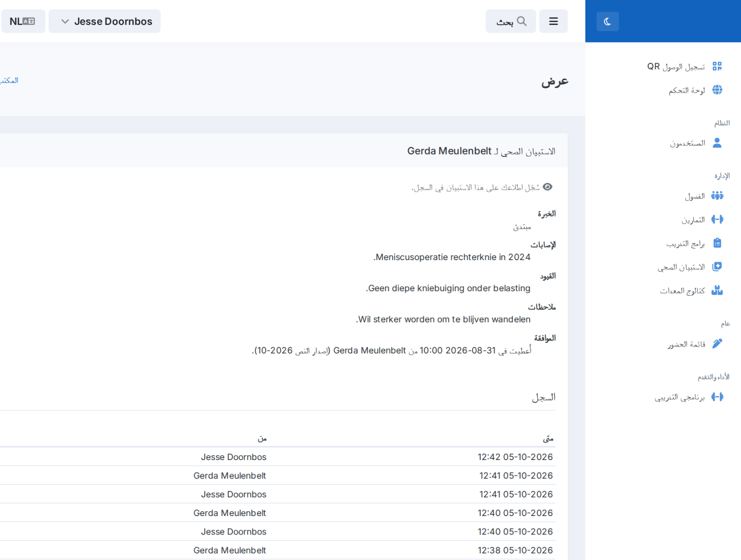
Task: Expand the Jesse Doornbos user dropdown
Action: (105, 21)
